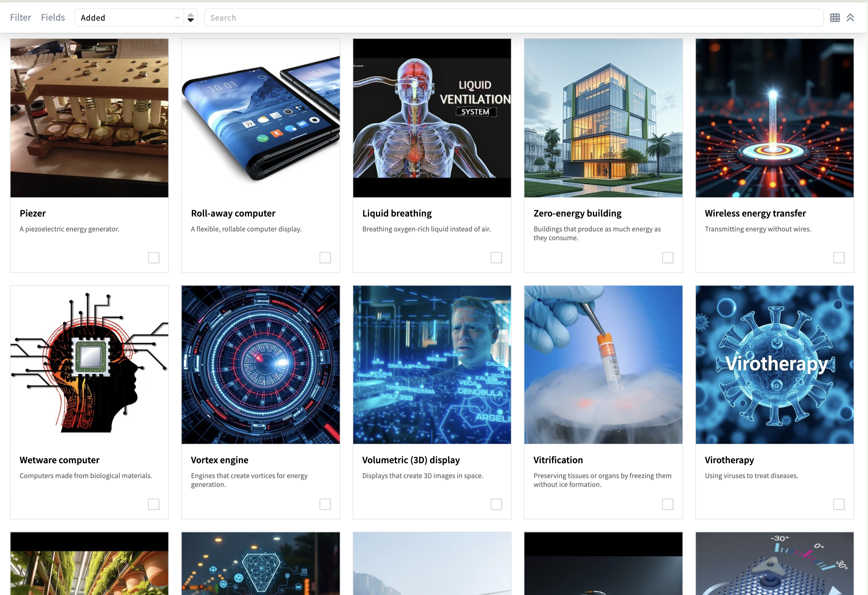
Task: Select the Roll-away computer checkbox
Action: [325, 257]
